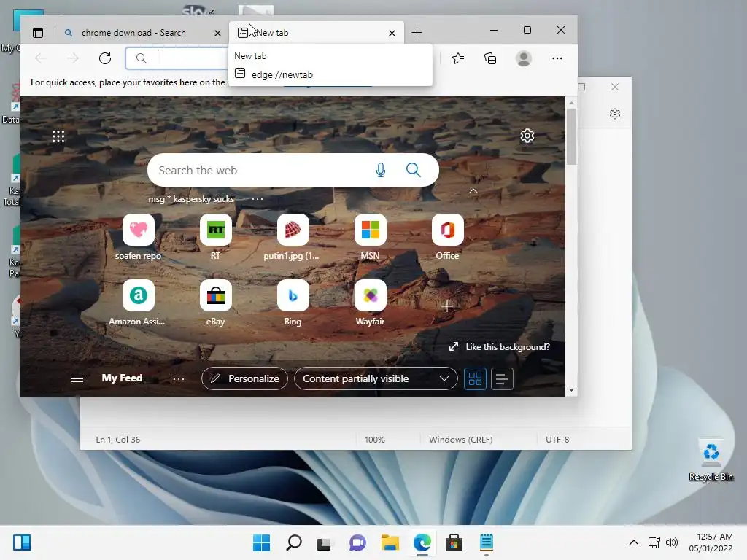Open the 'soafen repo' quick link
The image size is (747, 560).
pos(138,237)
